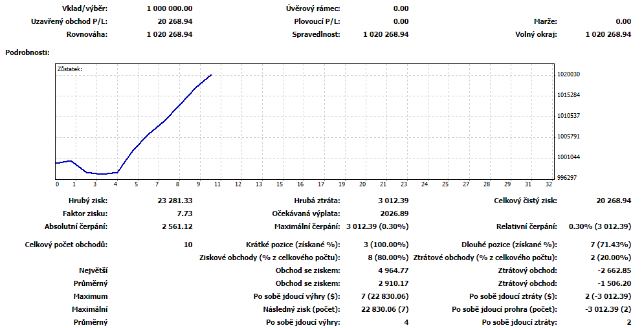
Task: Click the Krátké pozice (získané %) label
Action: point(293,245)
